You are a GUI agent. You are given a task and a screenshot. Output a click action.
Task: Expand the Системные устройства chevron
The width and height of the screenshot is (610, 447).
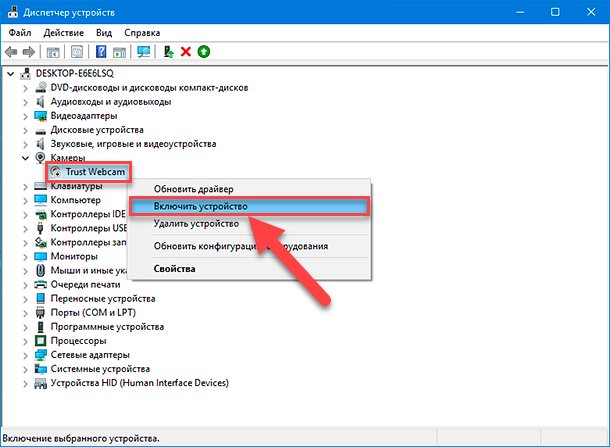pyautogui.click(x=25, y=369)
